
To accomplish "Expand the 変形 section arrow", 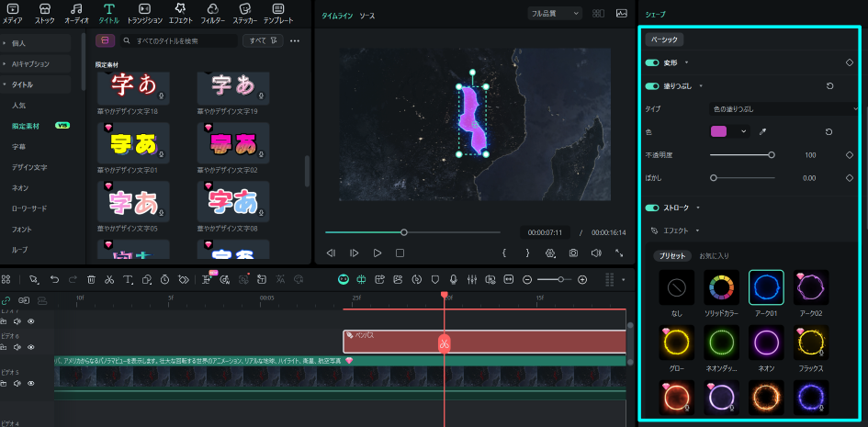I will pos(687,63).
